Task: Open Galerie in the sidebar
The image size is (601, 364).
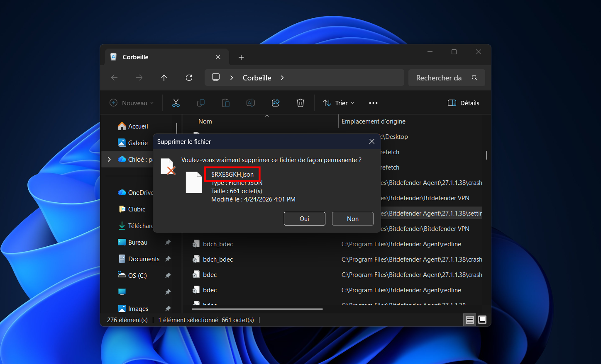Action: pos(133,143)
